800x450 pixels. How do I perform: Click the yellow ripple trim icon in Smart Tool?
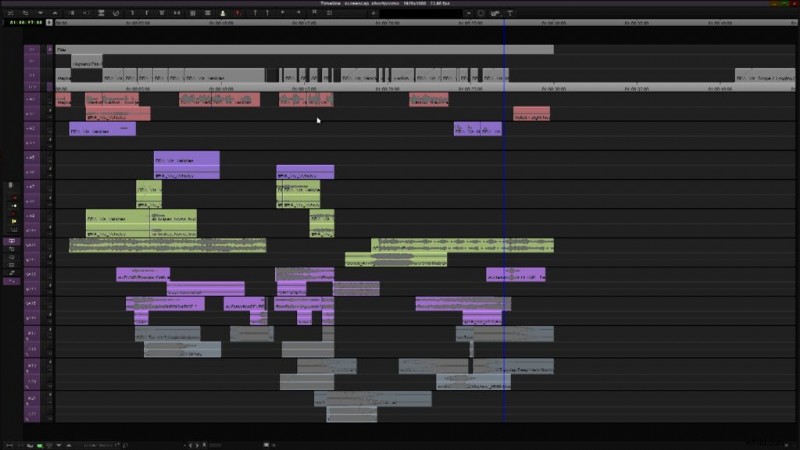pyautogui.click(x=14, y=221)
